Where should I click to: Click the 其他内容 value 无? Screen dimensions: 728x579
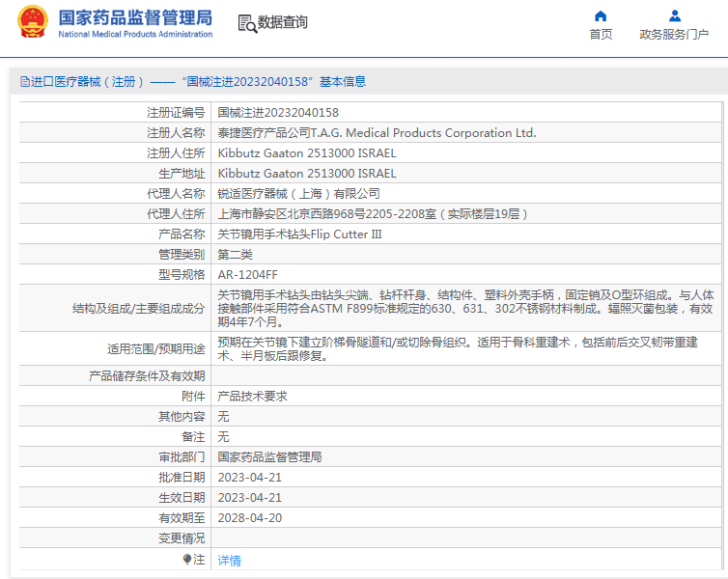(223, 417)
